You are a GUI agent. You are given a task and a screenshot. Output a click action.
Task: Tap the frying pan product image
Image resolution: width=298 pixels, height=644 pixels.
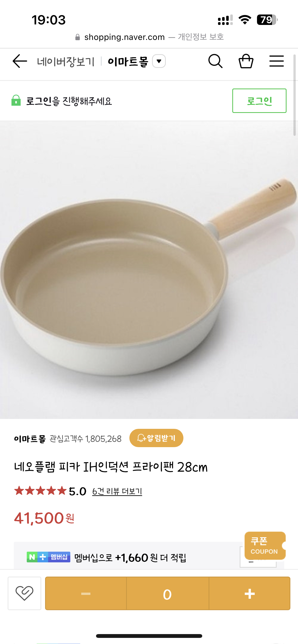pos(149,270)
